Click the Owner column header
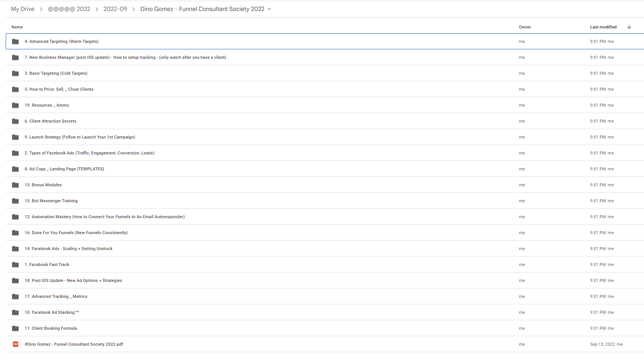 click(525, 27)
